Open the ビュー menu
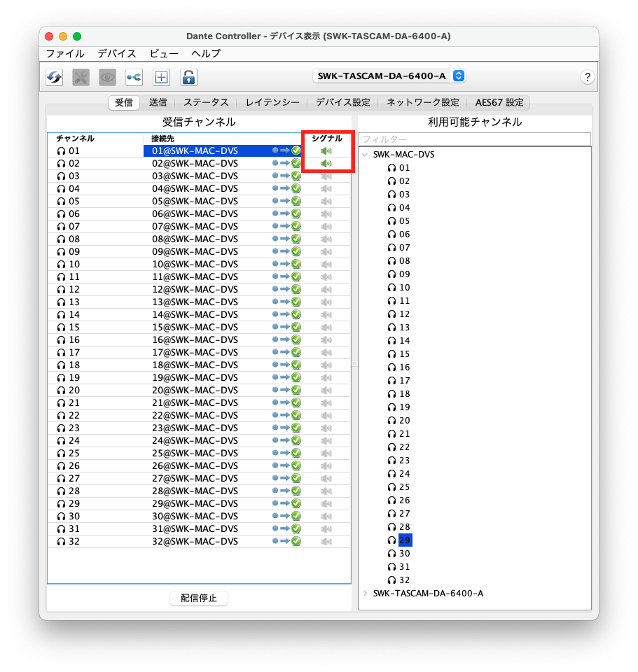 [x=164, y=53]
